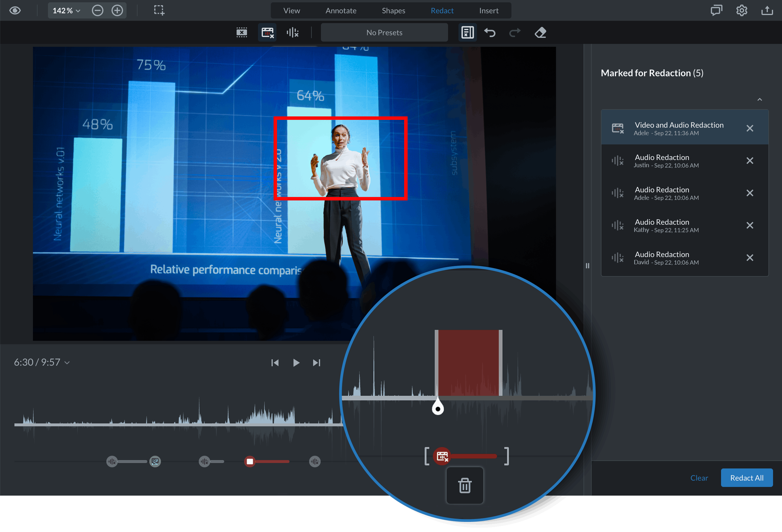Click the export share icon
782x532 pixels.
tap(767, 10)
